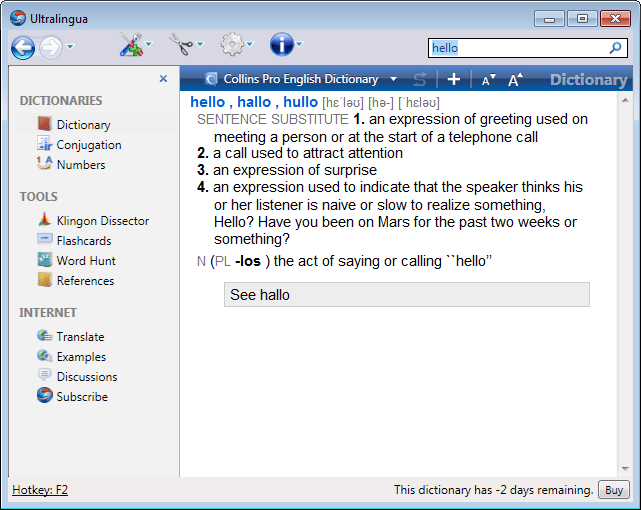Click the Ultralingua title bar logo
The image size is (641, 510).
[18, 18]
